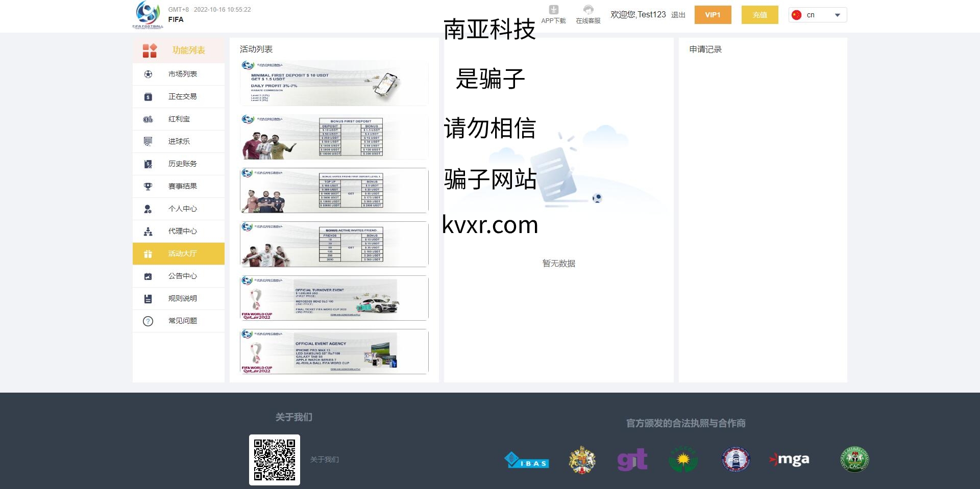Open 进球乐 menu label

click(x=179, y=141)
